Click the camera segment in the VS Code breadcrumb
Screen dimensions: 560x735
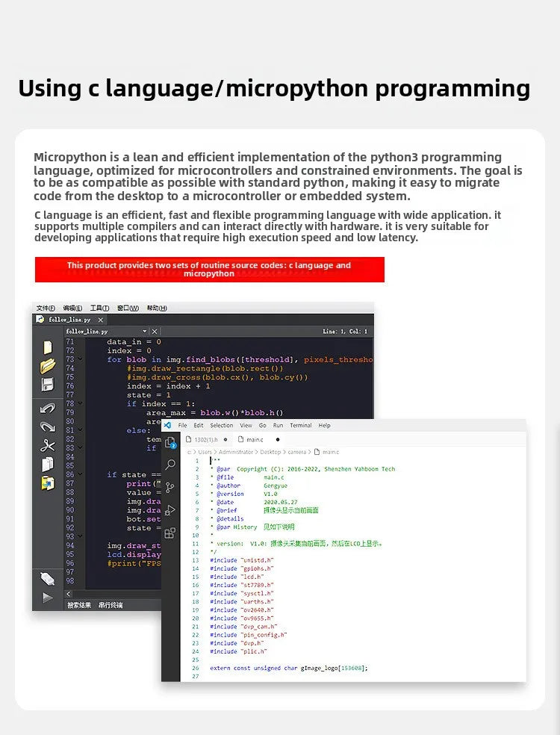296,452
